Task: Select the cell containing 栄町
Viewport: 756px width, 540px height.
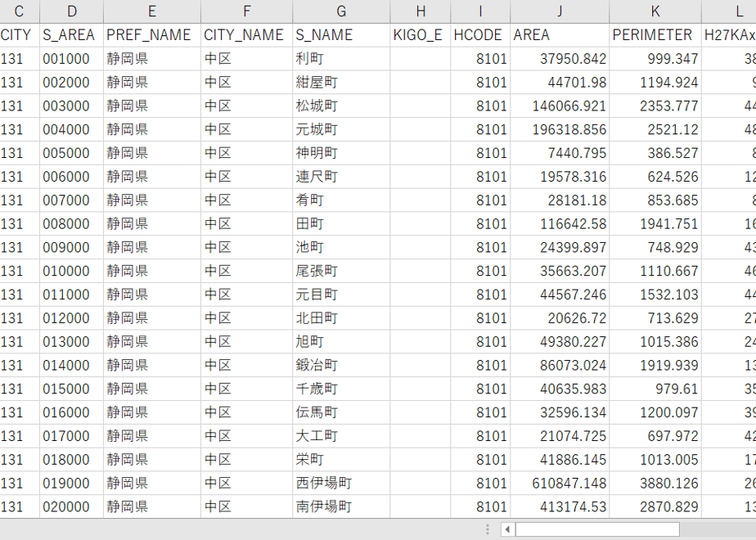Action: [x=341, y=460]
